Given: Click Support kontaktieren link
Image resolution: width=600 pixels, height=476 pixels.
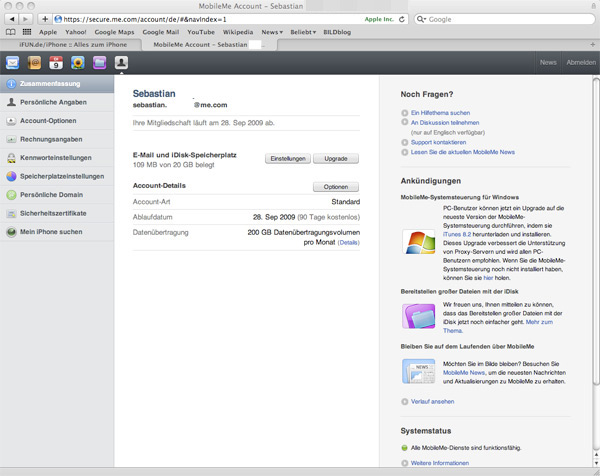Looking at the screenshot, I should pyautogui.click(x=438, y=142).
